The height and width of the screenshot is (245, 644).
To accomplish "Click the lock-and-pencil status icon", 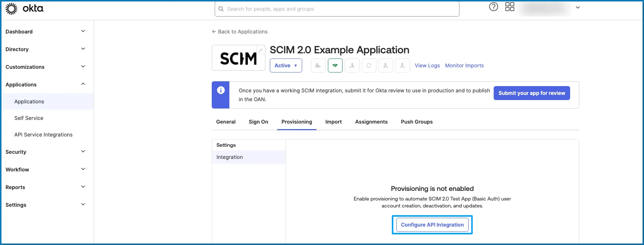I will (318, 65).
